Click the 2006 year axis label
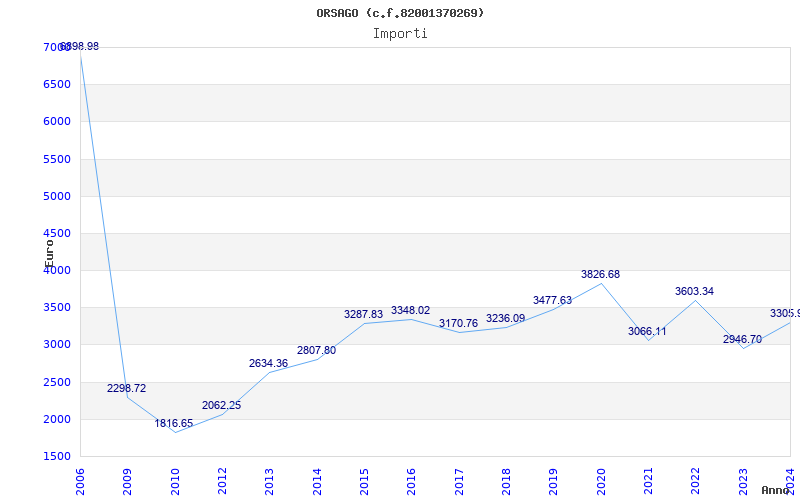The height and width of the screenshot is (500, 800). [x=80, y=482]
